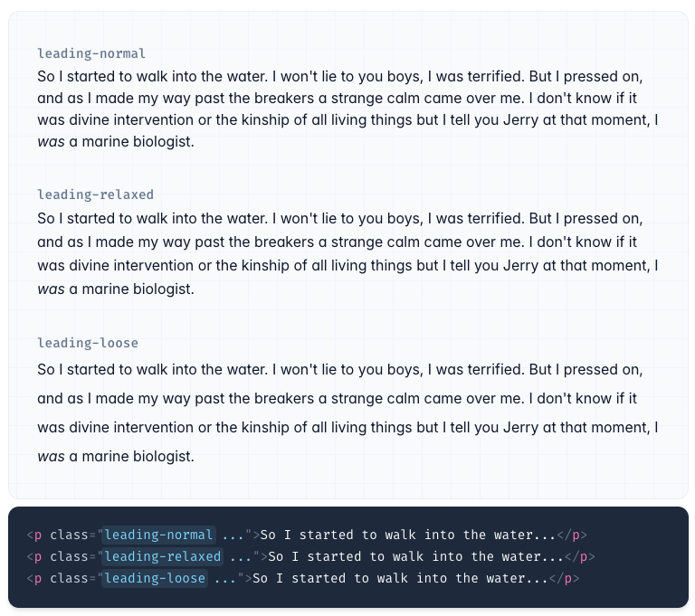Click highlighted leading-relaxed class in code
This screenshot has height=616, width=695.
163,556
